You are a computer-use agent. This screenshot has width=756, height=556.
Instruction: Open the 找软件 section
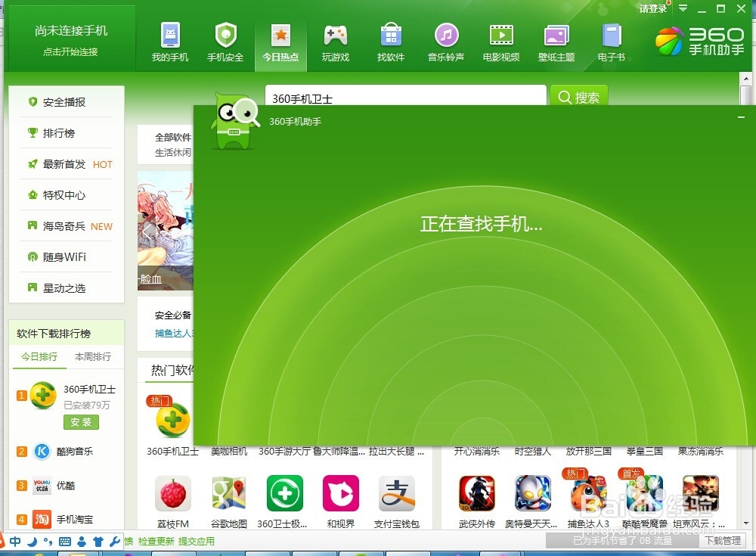(x=391, y=42)
